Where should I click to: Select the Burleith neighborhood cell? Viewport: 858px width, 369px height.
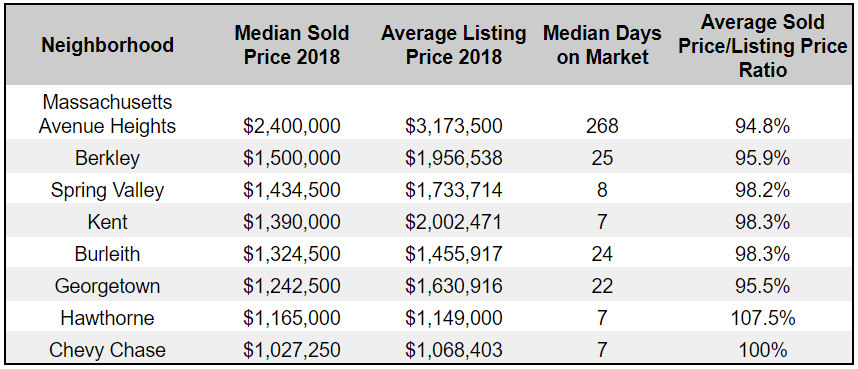point(107,253)
